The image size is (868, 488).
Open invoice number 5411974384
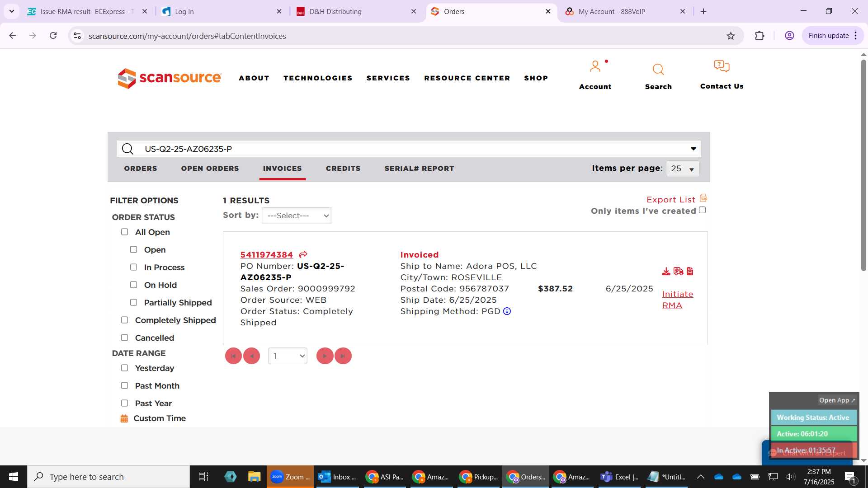(267, 255)
